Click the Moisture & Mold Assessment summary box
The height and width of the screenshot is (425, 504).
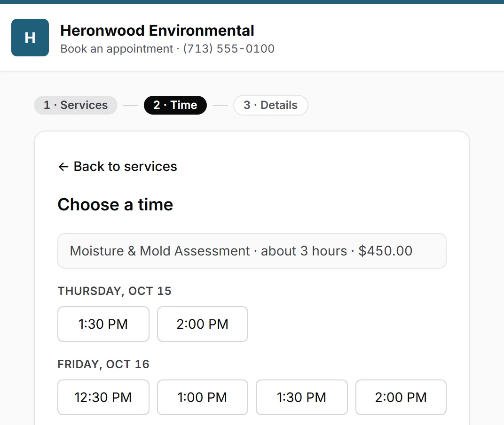[x=252, y=251]
